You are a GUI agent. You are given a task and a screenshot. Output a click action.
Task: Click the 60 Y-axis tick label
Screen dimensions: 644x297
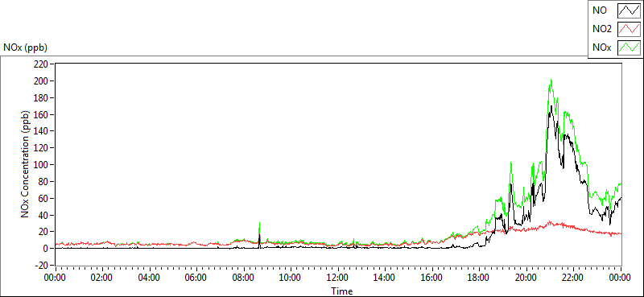coord(43,199)
